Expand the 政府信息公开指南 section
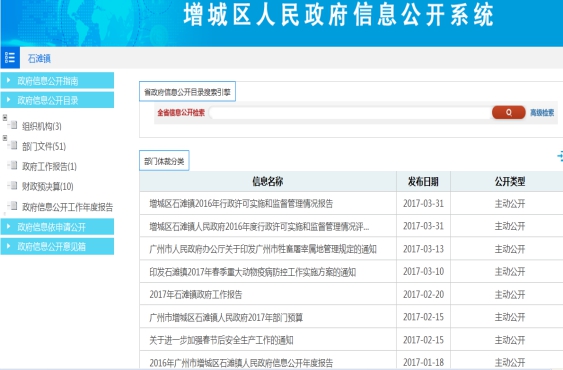This screenshot has height=370, width=563. click(x=57, y=80)
